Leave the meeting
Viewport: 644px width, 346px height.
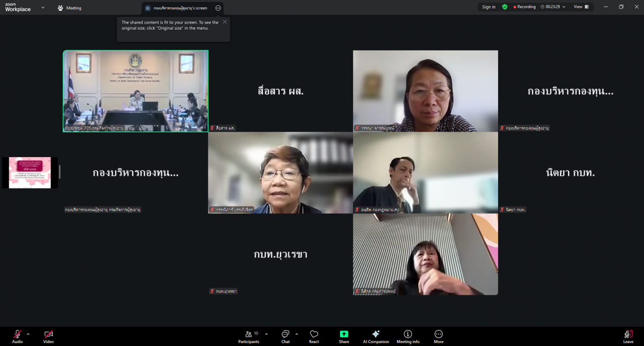tap(628, 337)
